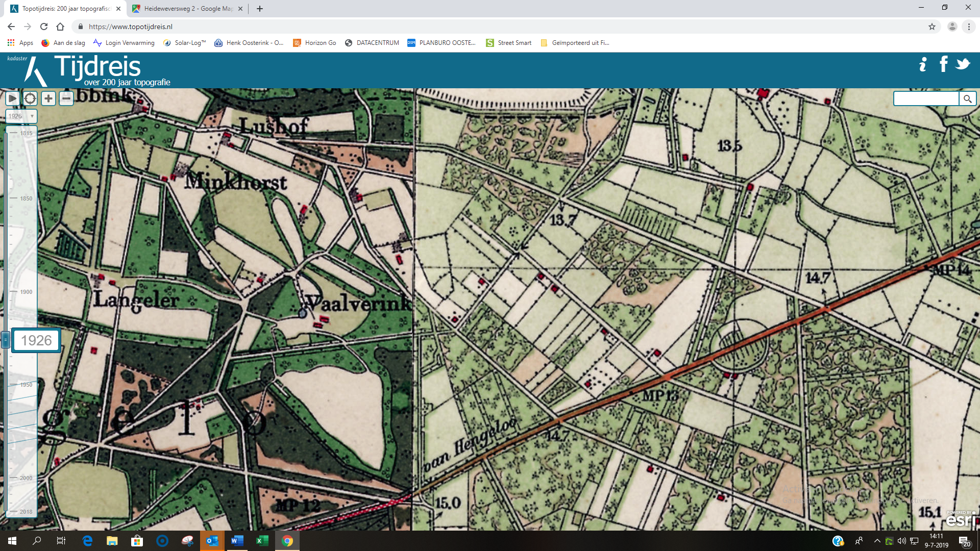Jump to 1900 on the timeline
This screenshot has height=551, width=980.
pyautogui.click(x=26, y=292)
